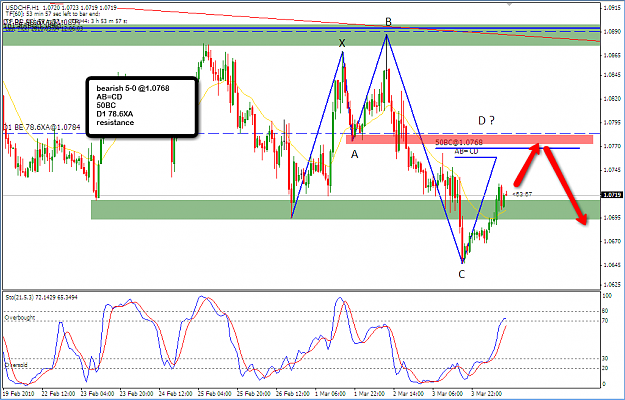Click the 1.0890 price axis label
This screenshot has height=400, width=625.
611,31
